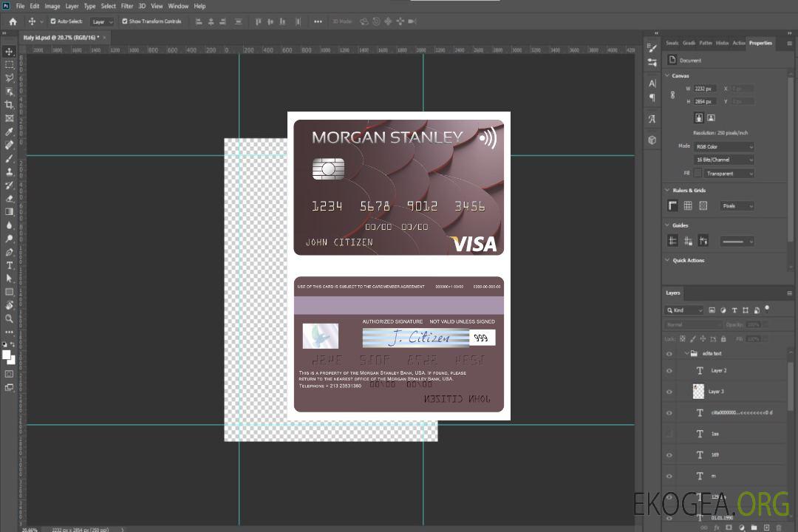Set canvas to landscape orientation

click(x=711, y=117)
